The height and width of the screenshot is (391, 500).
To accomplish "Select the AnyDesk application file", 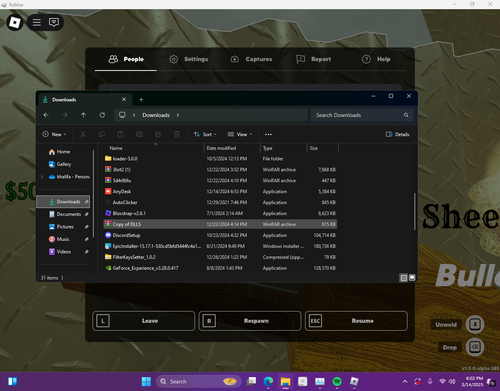I will pos(220,192).
